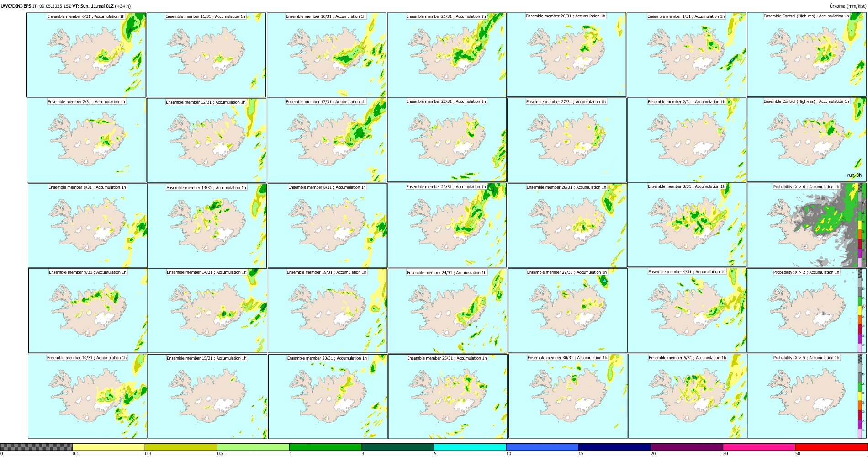Viewport: 868px width, 457px height.
Task: Click the checkered gray 0–0.1 legend swatch
Action: pyautogui.click(x=37, y=447)
